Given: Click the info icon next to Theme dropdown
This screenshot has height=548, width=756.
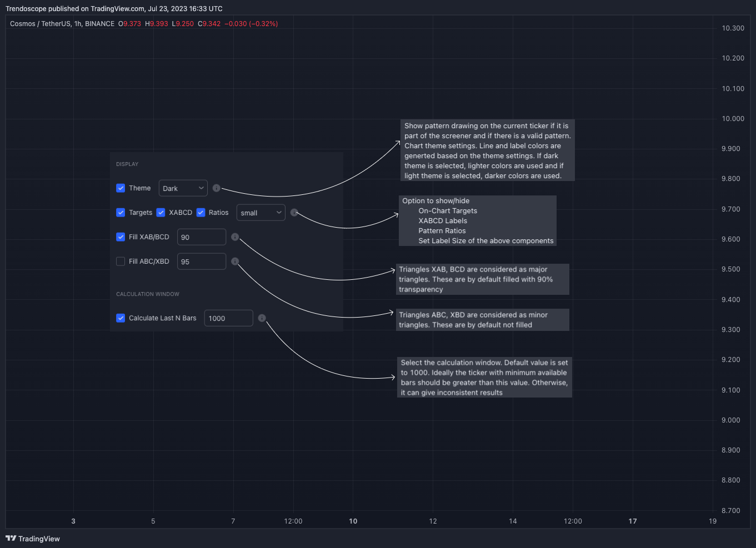Looking at the screenshot, I should click(x=217, y=188).
